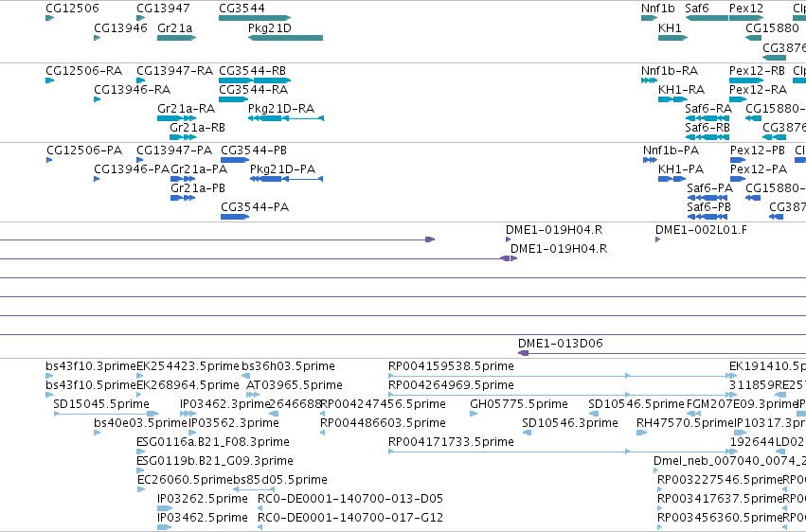Select the DME1-013D06 clone label
The height and width of the screenshot is (532, 806).
[x=561, y=343]
